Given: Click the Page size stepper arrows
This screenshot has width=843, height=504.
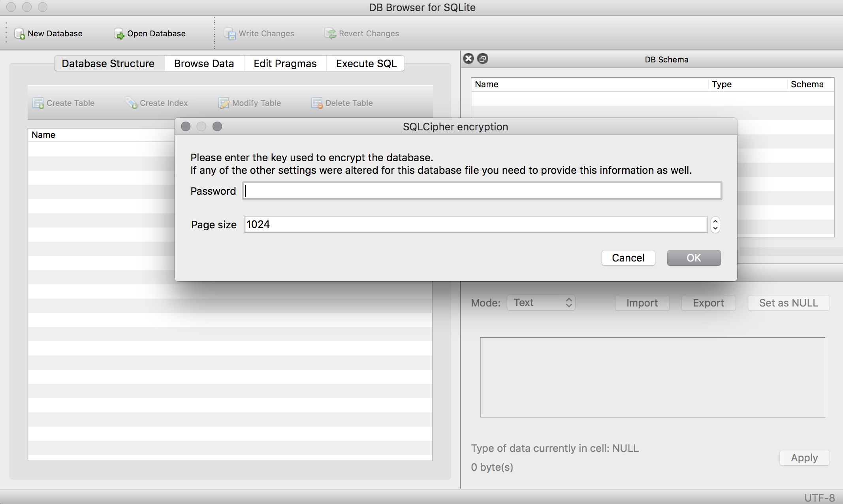Looking at the screenshot, I should [715, 225].
